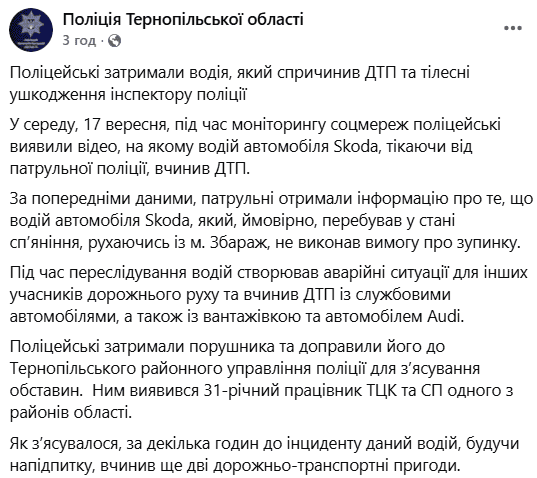537x478 pixels.
Task: Click the word 'Audi' in the post
Action: (x=443, y=317)
